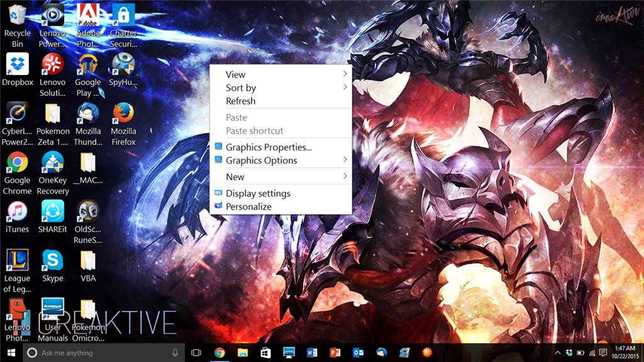The height and width of the screenshot is (362, 644).
Task: Open the blue S taskbar icon
Action: [404, 353]
